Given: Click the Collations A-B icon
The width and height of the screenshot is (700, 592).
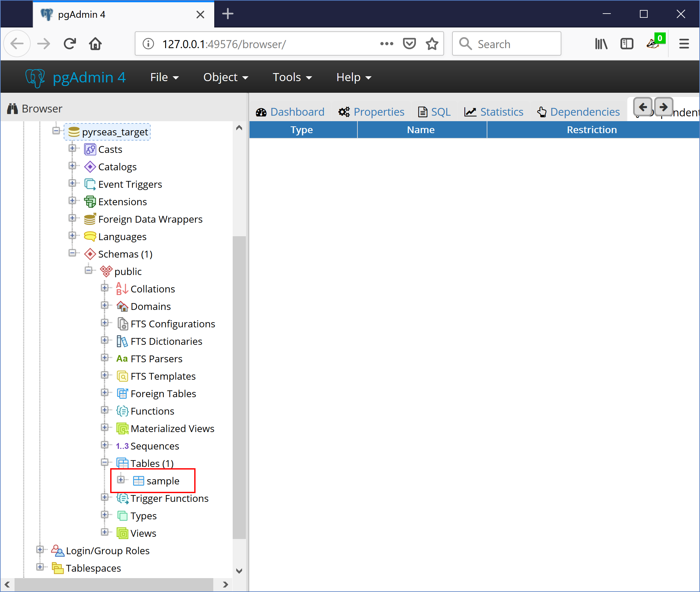Looking at the screenshot, I should point(122,289).
